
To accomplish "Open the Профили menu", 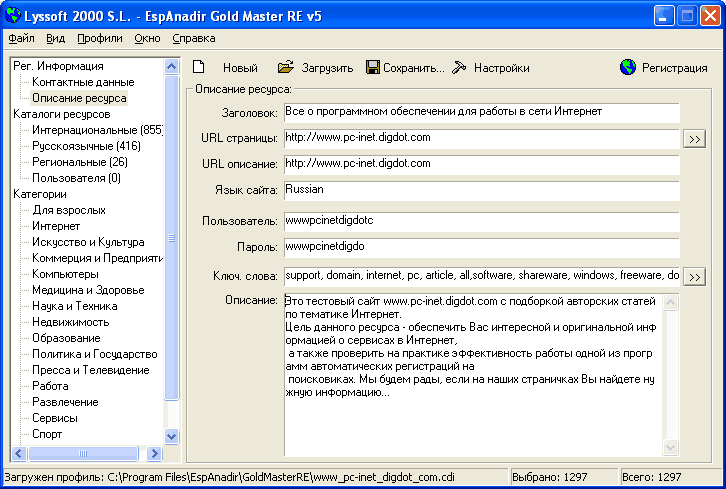I will (x=100, y=38).
